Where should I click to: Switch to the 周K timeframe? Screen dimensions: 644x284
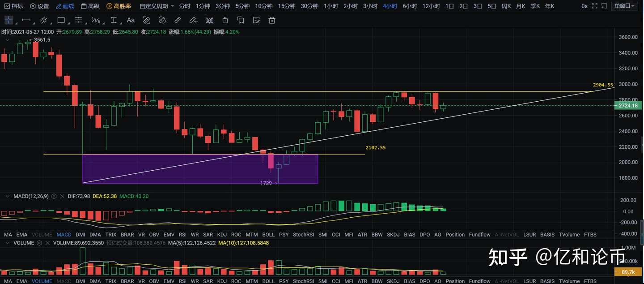click(x=506, y=6)
